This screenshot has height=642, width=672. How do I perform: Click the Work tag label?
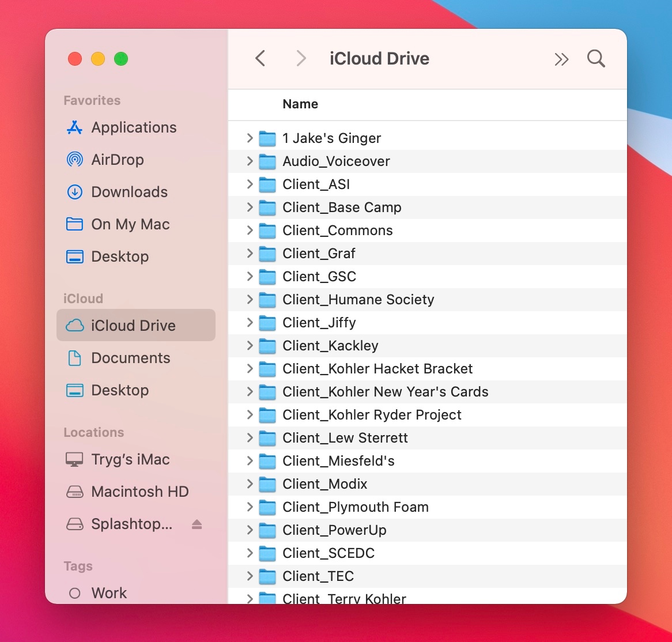pos(109,593)
